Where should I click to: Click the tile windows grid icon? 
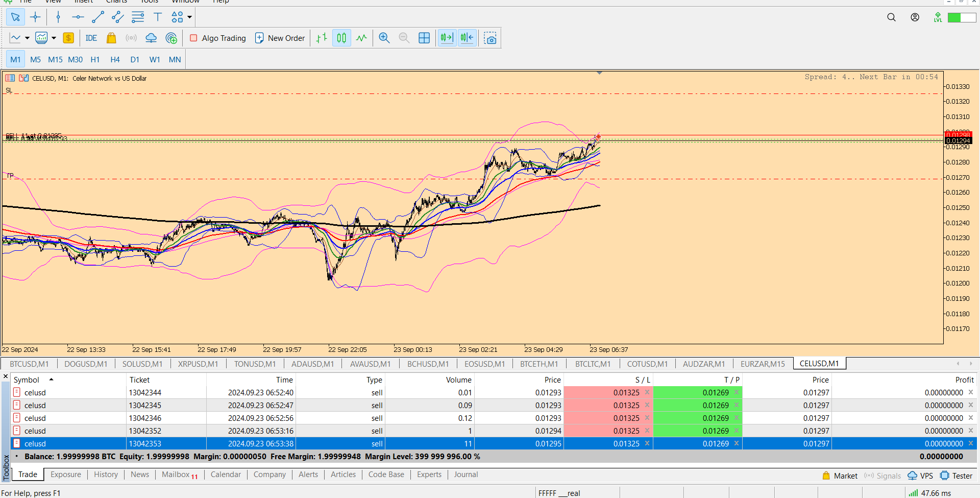424,38
